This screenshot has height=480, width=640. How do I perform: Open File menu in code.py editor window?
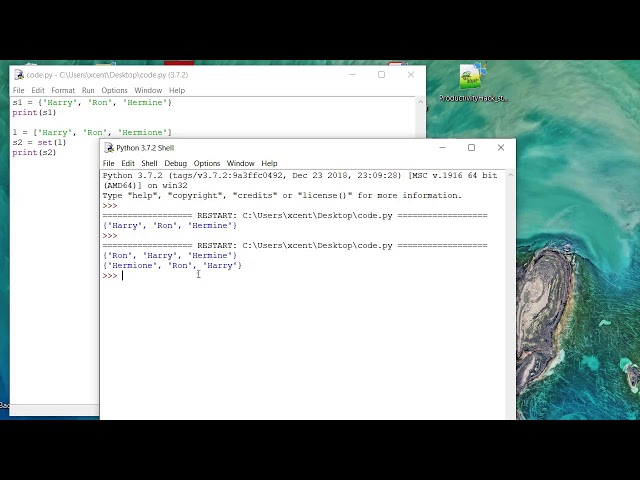(x=18, y=90)
